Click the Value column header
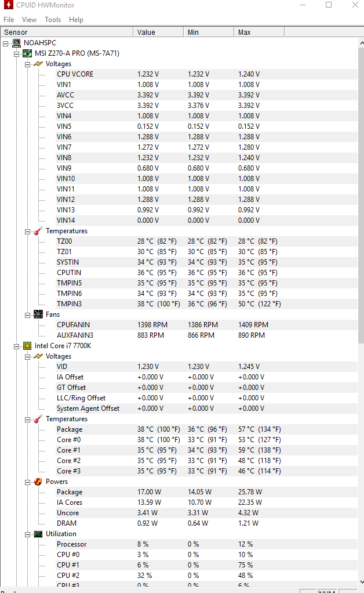The height and width of the screenshot is (593, 364). [158, 32]
